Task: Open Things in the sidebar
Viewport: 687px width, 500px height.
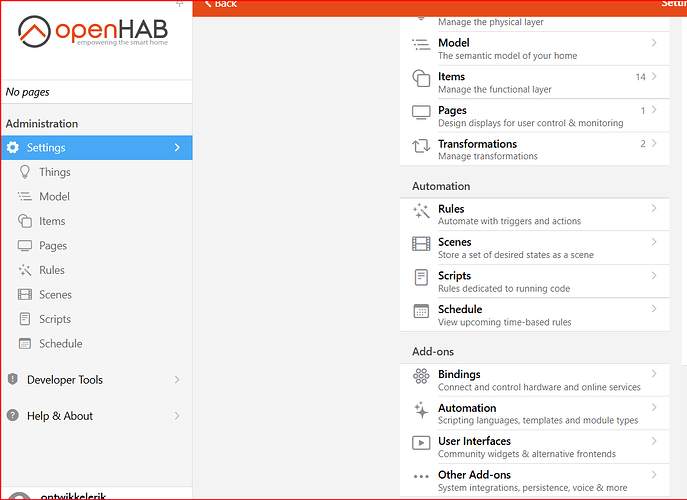Action: (96, 172)
